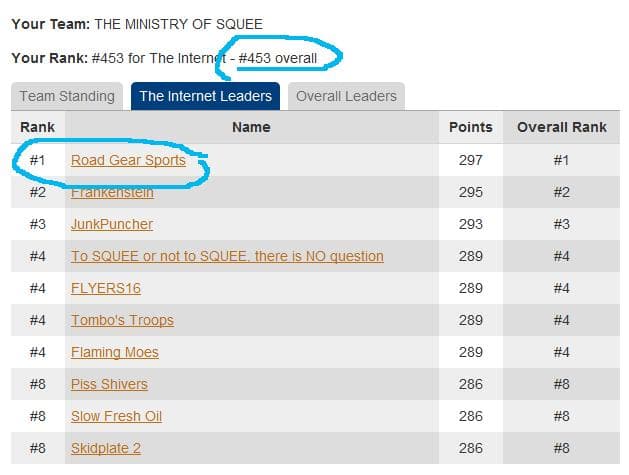The image size is (629, 475).
Task: Open To SQUEE or not to SQUEE link
Action: [x=227, y=256]
